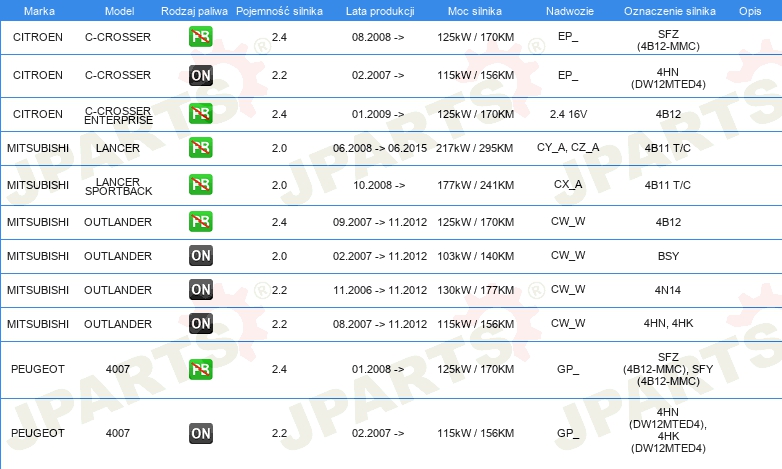Click the 10.2008 -> production date
This screenshot has width=782, height=469.
(379, 185)
